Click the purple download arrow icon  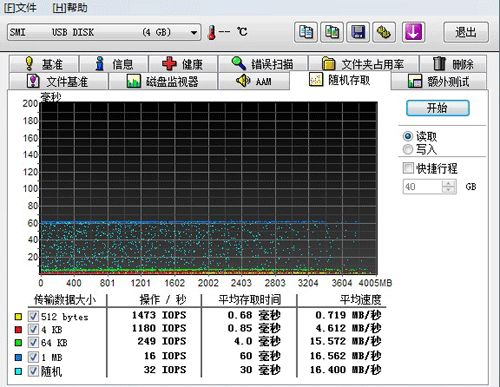413,32
